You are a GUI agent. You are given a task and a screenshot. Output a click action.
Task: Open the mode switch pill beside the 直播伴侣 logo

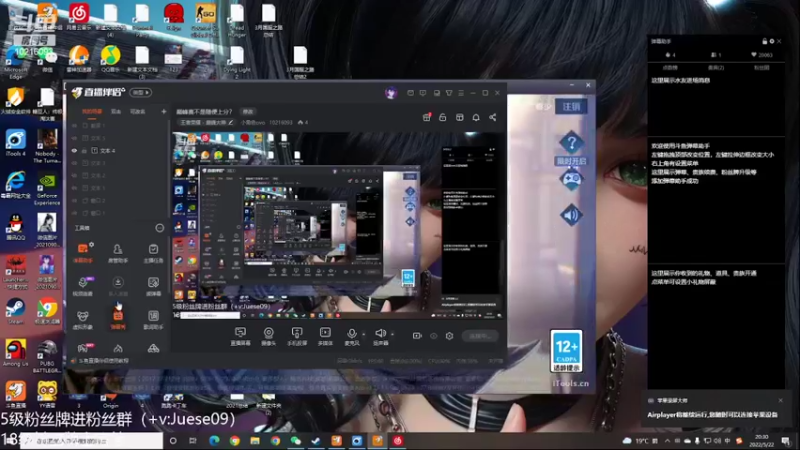[140, 92]
